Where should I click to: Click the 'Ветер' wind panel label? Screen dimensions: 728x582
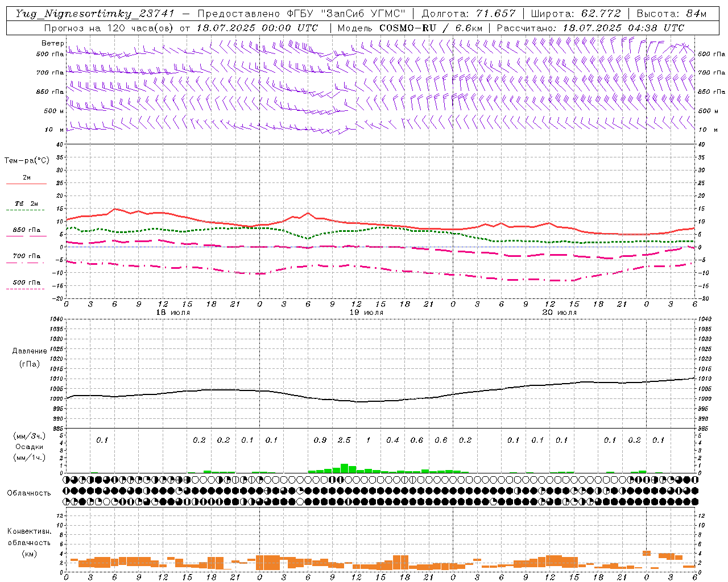click(x=53, y=43)
